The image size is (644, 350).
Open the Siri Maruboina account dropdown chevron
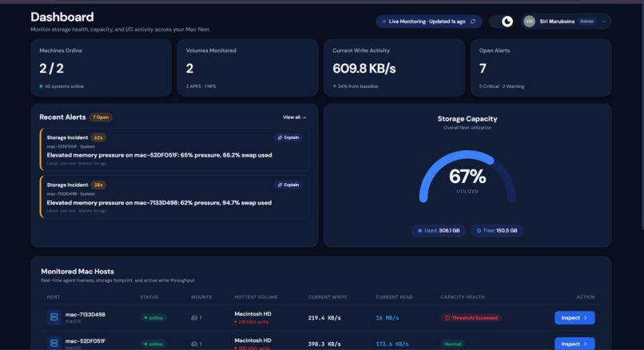point(604,22)
